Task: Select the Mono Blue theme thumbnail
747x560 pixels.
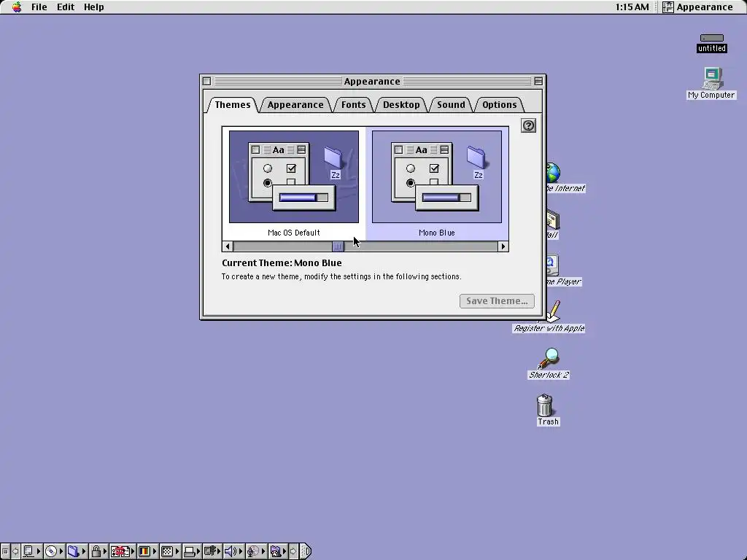Action: coord(437,176)
